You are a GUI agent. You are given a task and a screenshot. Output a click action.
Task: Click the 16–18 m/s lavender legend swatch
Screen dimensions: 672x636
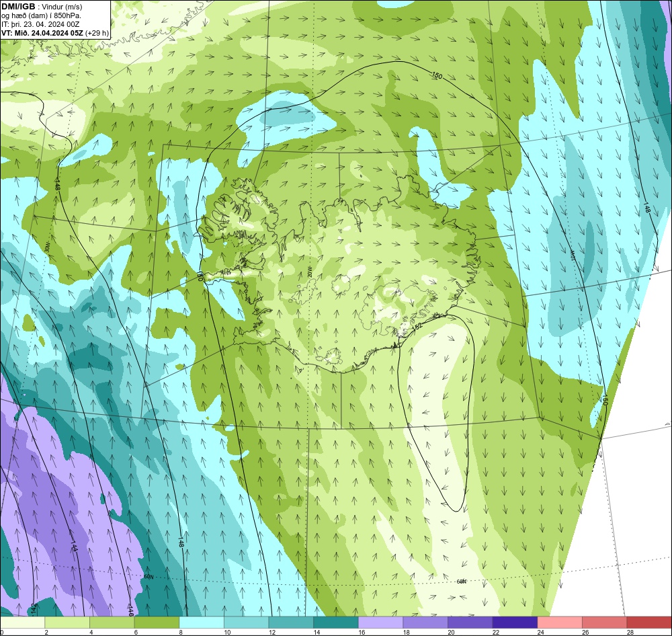click(380, 623)
